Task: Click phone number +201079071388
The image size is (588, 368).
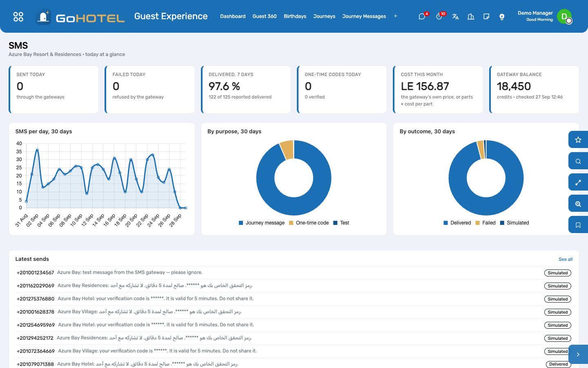Action: pos(35,364)
